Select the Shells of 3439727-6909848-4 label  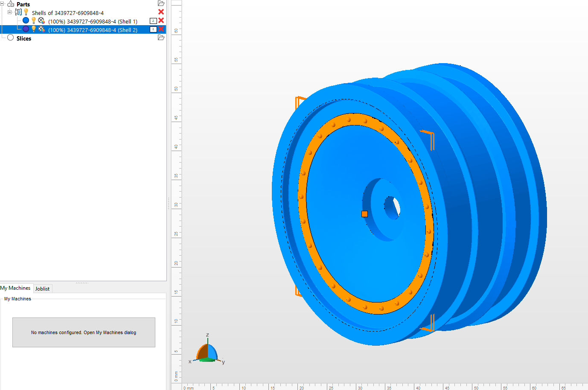pos(67,13)
